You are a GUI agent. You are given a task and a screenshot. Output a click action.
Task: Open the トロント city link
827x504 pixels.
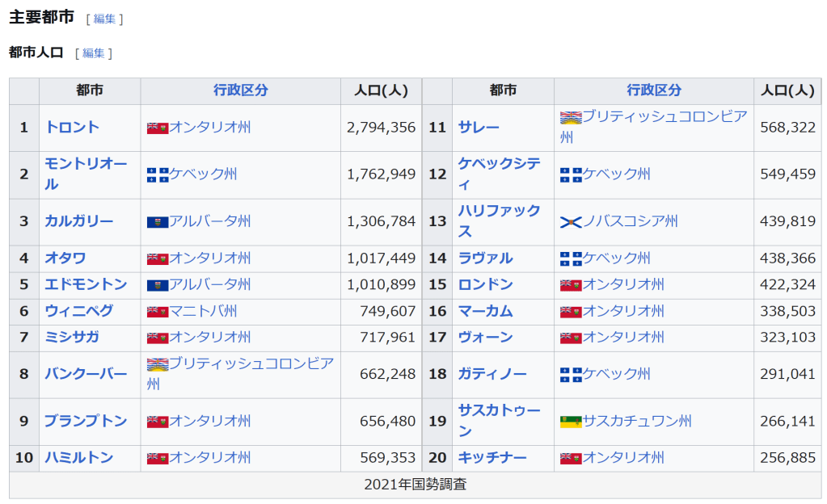click(72, 128)
